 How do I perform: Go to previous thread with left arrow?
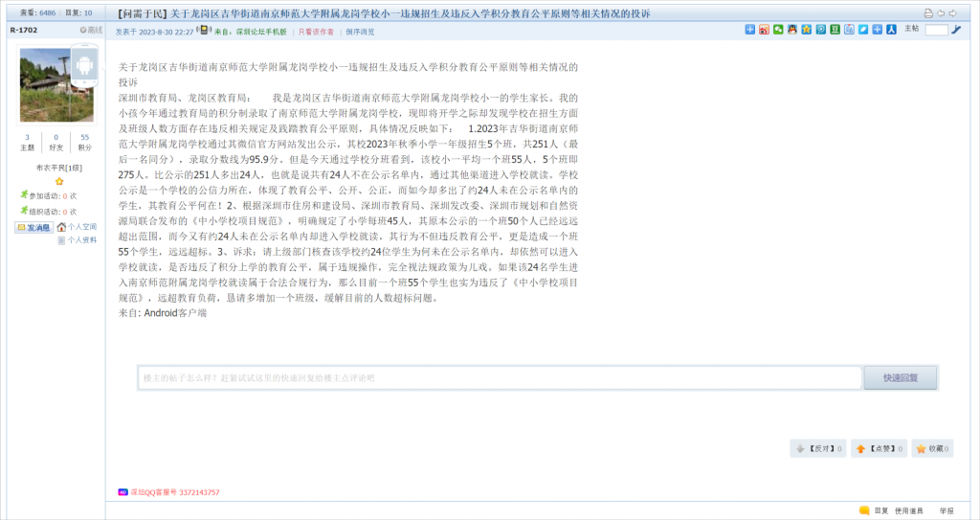[x=940, y=13]
